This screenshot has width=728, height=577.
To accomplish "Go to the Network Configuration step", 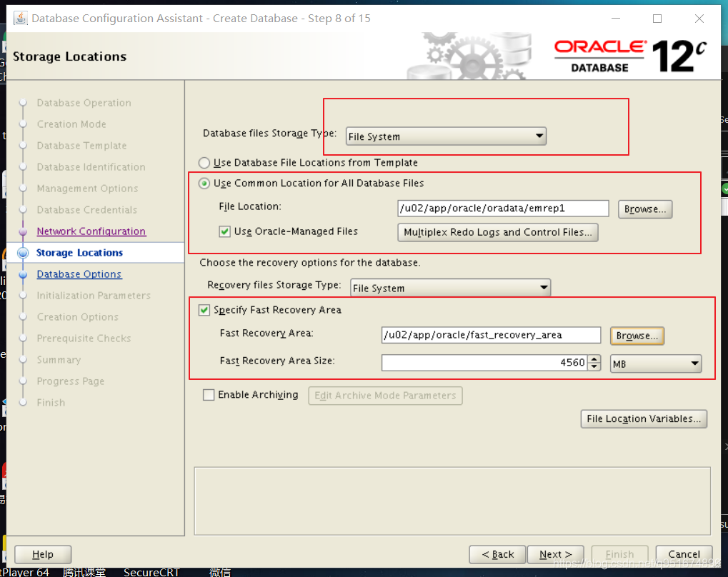I will pos(91,231).
